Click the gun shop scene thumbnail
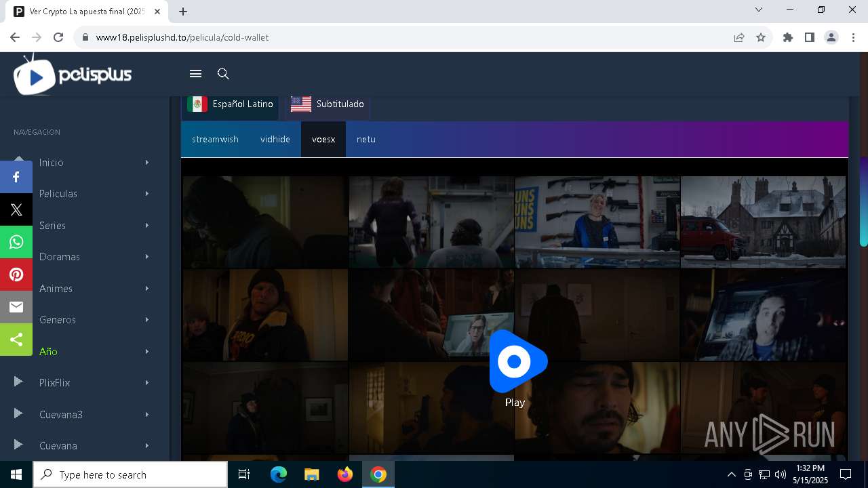The height and width of the screenshot is (488, 868). pos(597,222)
